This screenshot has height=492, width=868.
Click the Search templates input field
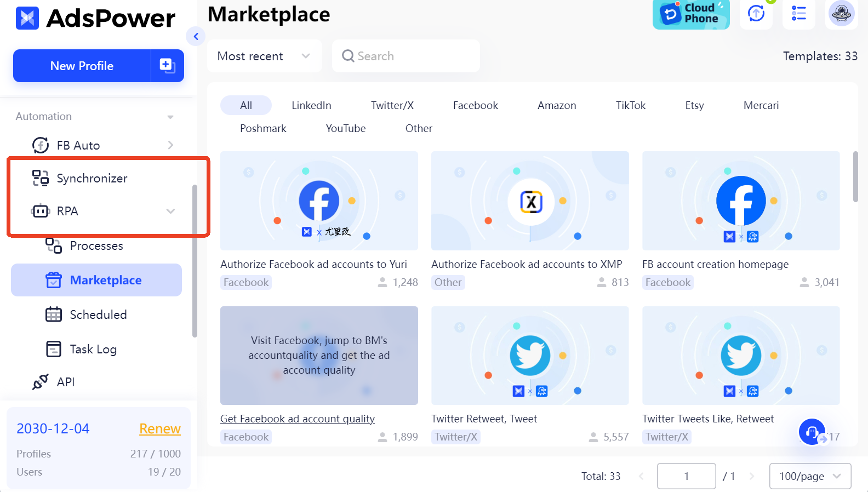(406, 56)
